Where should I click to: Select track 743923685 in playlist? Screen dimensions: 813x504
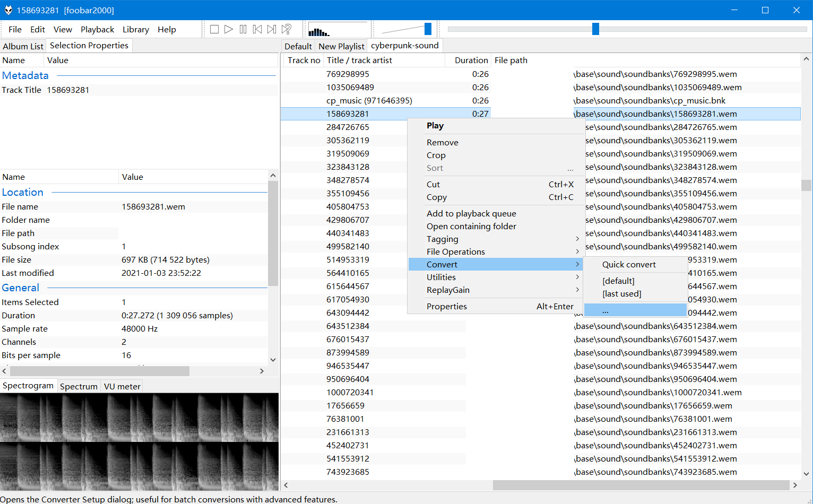540,472
